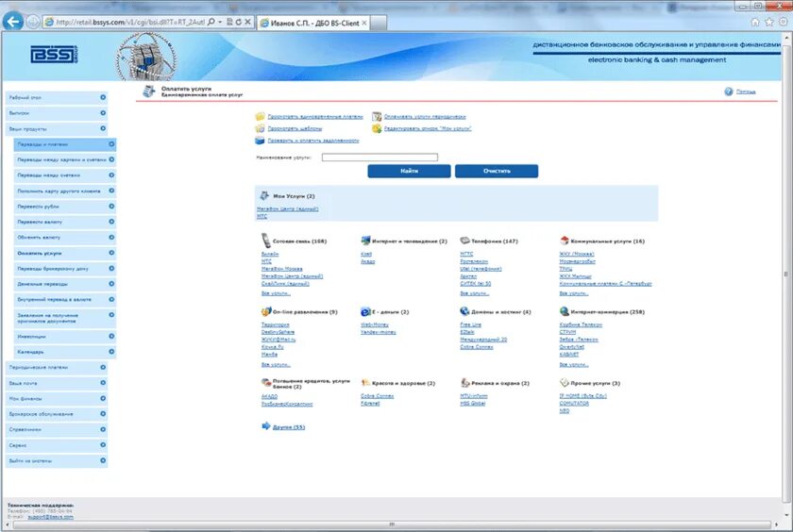This screenshot has height=532, width=793.
Task: Click the Найти button
Action: point(409,171)
